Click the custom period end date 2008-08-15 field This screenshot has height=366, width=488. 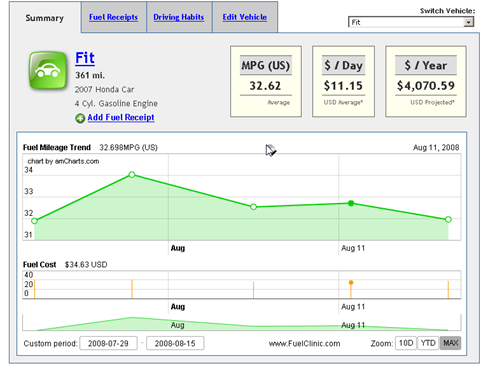click(x=175, y=343)
